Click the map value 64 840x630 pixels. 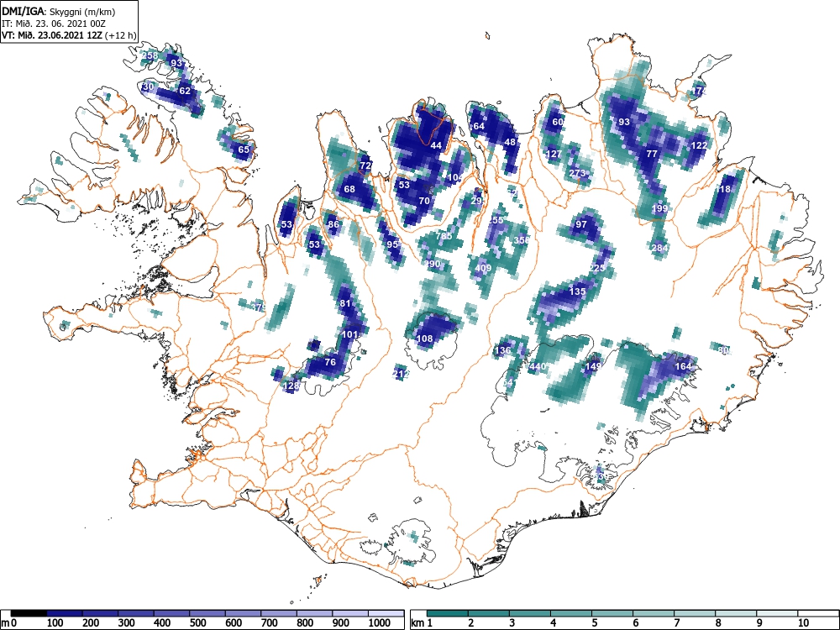[x=479, y=127]
